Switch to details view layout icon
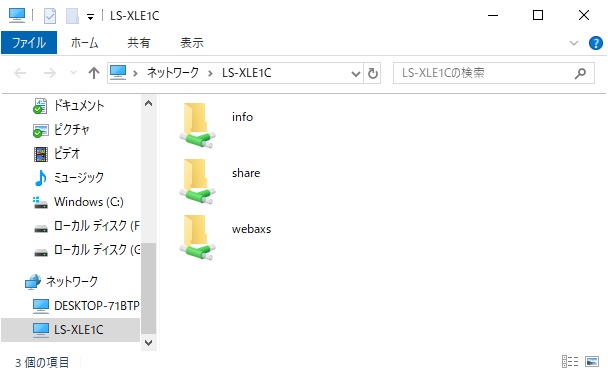608x375 pixels. (570, 361)
